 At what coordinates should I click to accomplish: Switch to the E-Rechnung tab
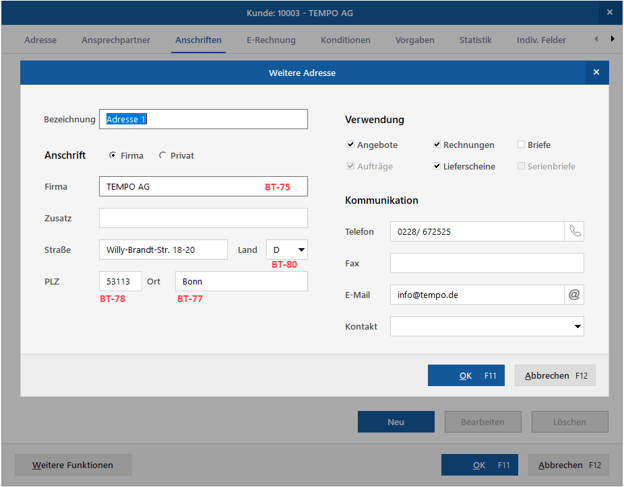271,40
